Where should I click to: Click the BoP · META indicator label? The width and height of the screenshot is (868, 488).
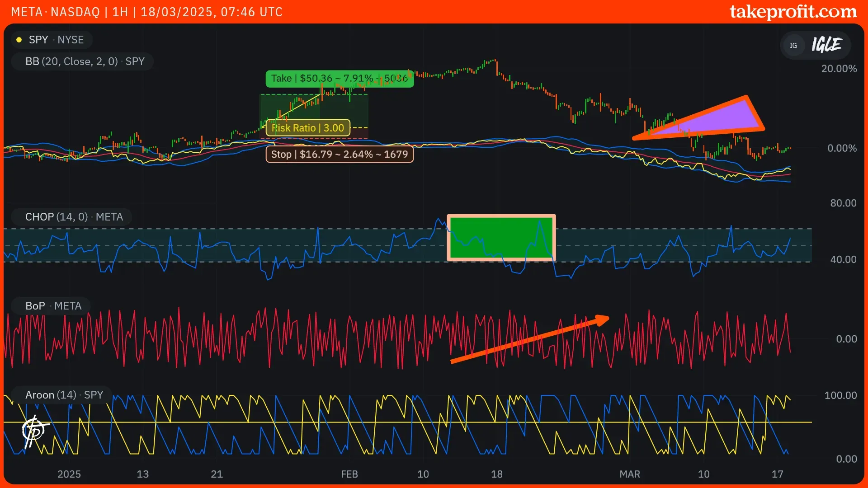click(x=53, y=306)
